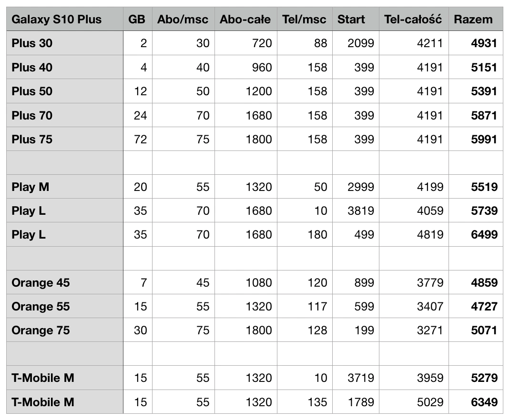Viewport: 510px width, 420px height.
Task: Select the Tel-całość header cell
Action: click(414, 19)
